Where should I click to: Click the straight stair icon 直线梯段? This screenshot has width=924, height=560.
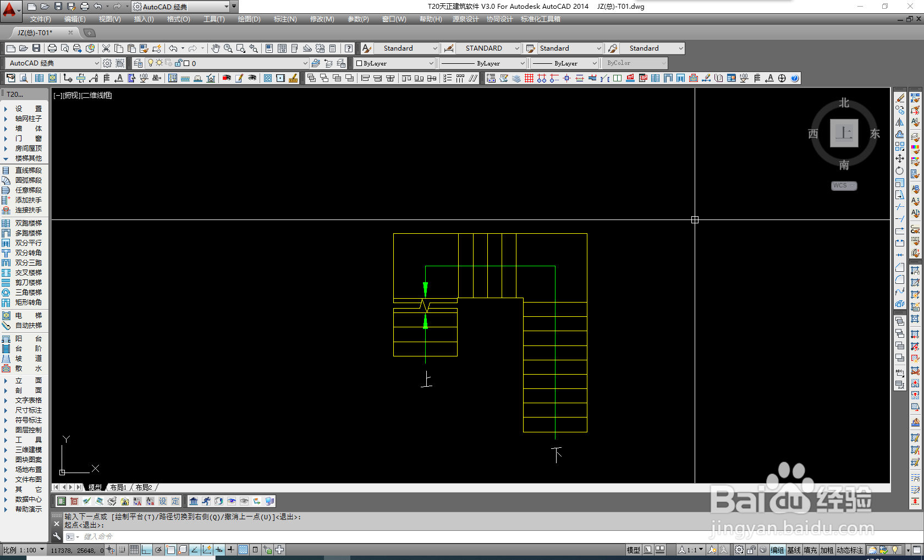coord(6,171)
